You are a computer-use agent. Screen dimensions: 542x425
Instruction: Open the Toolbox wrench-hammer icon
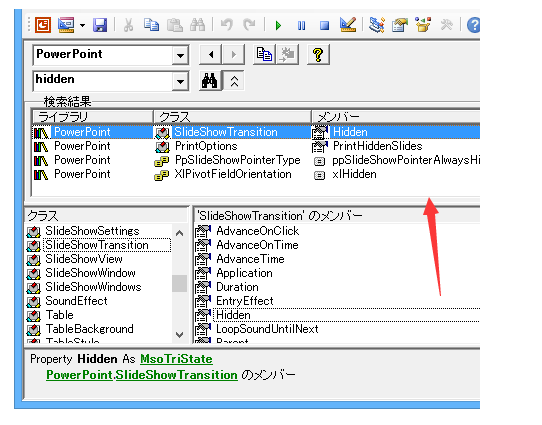click(x=446, y=25)
